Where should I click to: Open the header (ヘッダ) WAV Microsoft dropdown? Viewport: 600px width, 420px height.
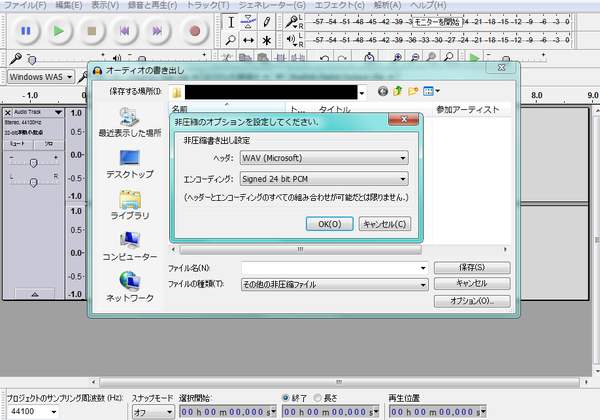324,158
